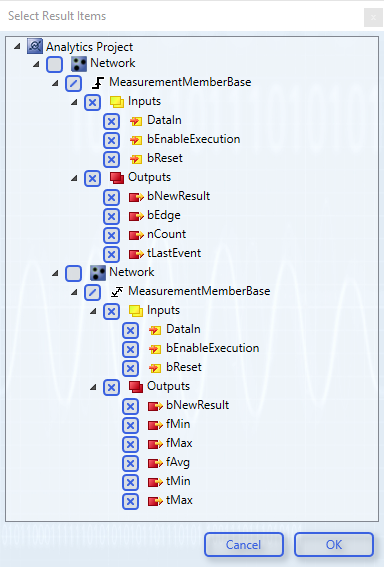
Task: Toggle the bEdge checkbox
Action: [x=111, y=217]
